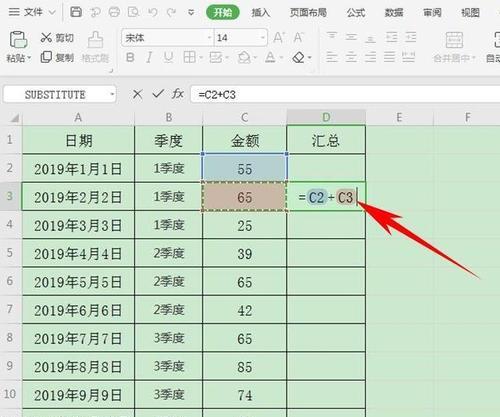Click the justify alignment icon
The image size is (500, 417).
pyautogui.click(x=389, y=57)
